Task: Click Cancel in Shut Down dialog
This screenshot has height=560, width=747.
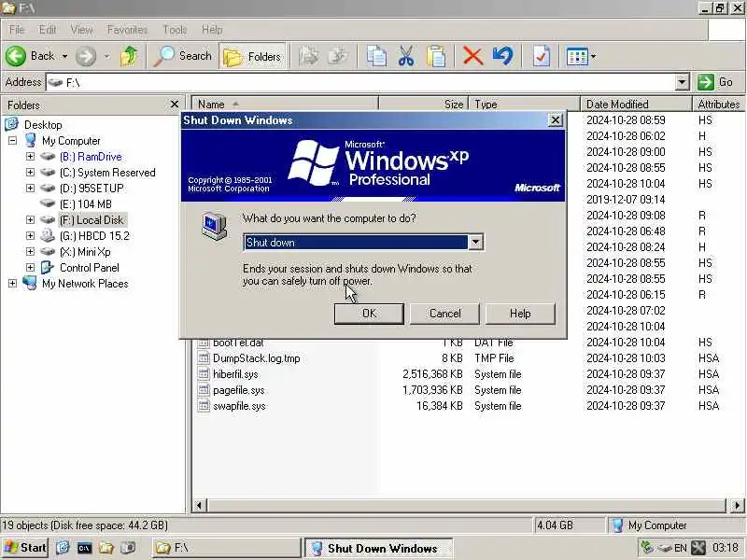Action: [x=445, y=314]
